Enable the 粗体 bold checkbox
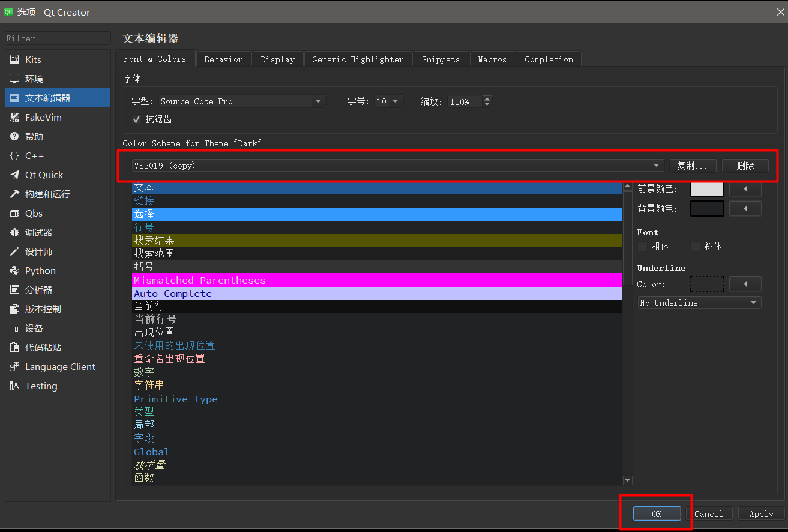Screen dimensions: 788x532 click(x=643, y=247)
